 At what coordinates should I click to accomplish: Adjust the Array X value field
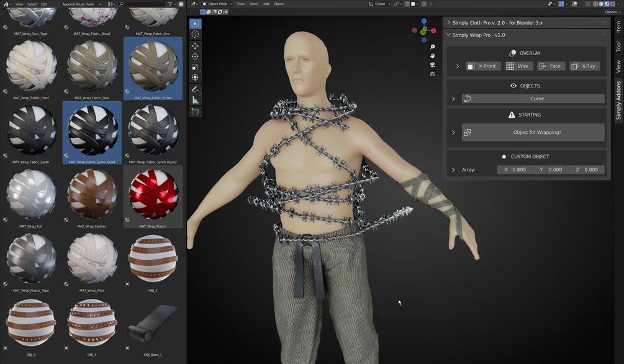(x=515, y=170)
